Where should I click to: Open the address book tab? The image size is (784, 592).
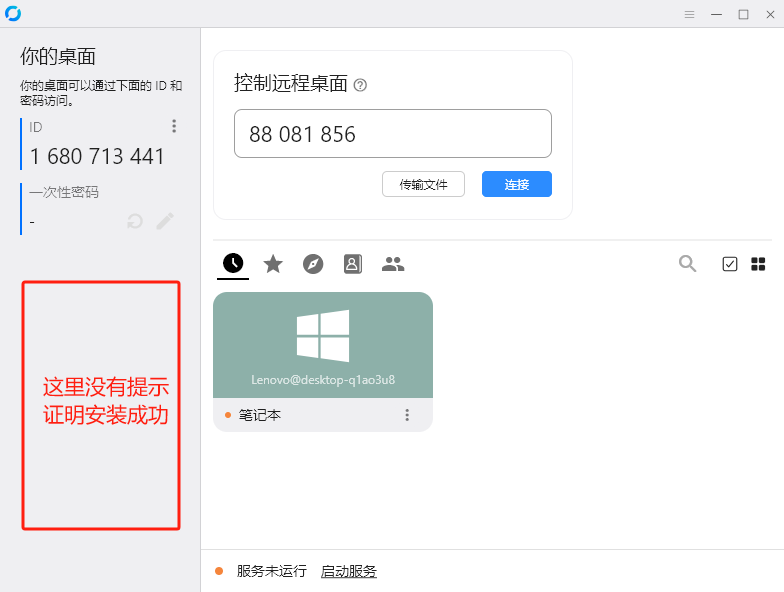(352, 264)
